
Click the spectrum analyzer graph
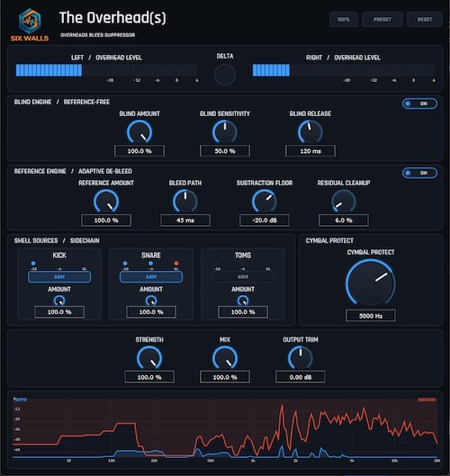[x=225, y=428]
